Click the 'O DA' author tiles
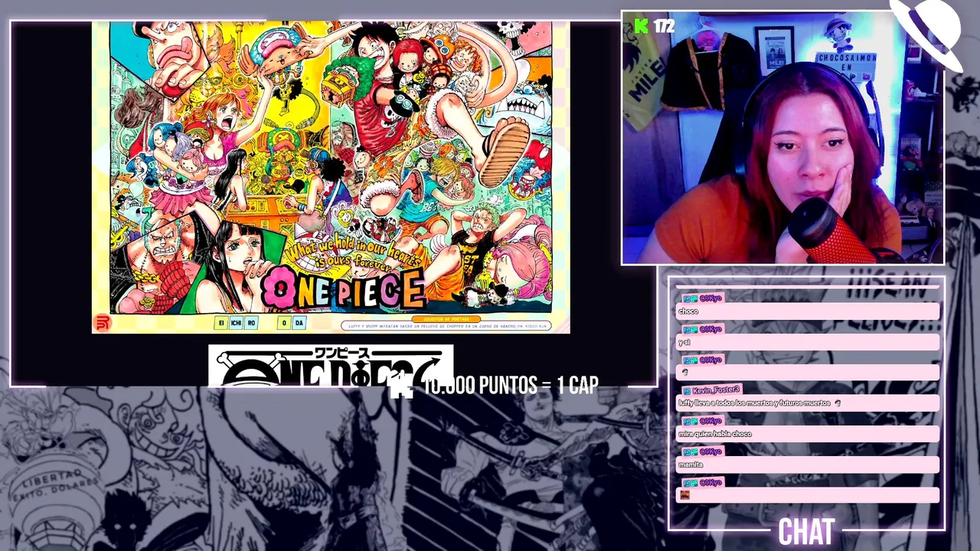Image resolution: width=980 pixels, height=551 pixels. coord(291,323)
